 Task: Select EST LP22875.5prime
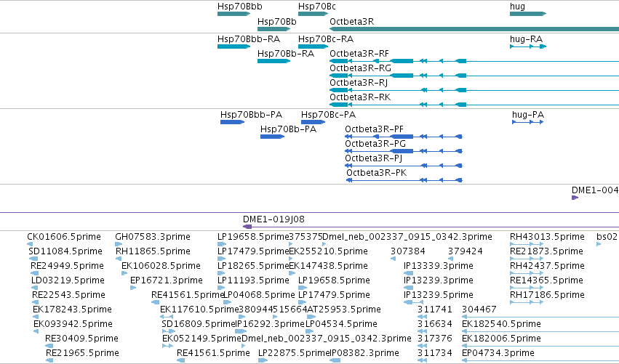coord(294,353)
